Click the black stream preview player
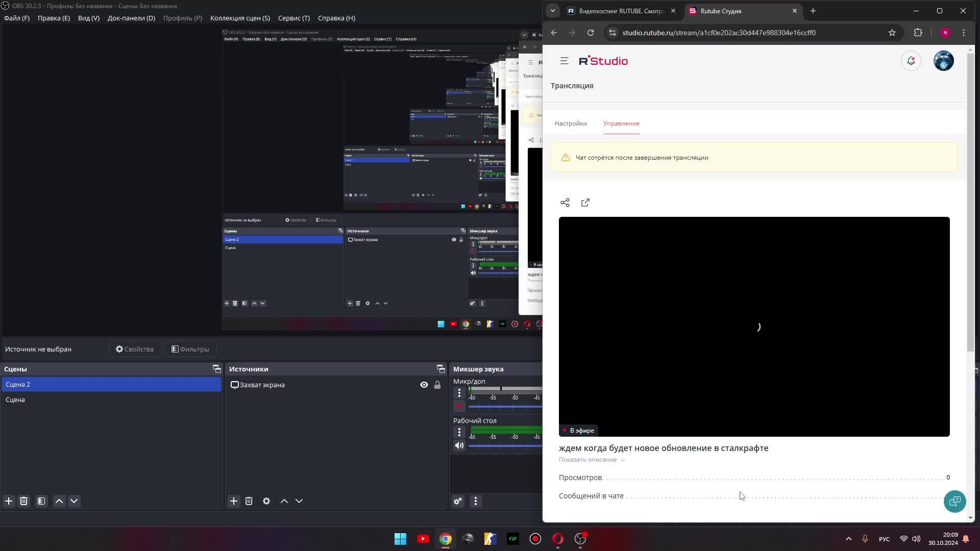Screen dimensions: 980x551 pos(754,327)
